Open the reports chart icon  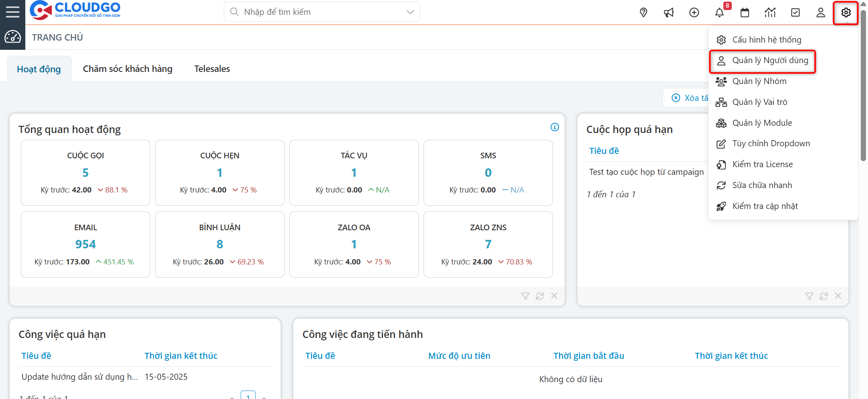click(770, 12)
